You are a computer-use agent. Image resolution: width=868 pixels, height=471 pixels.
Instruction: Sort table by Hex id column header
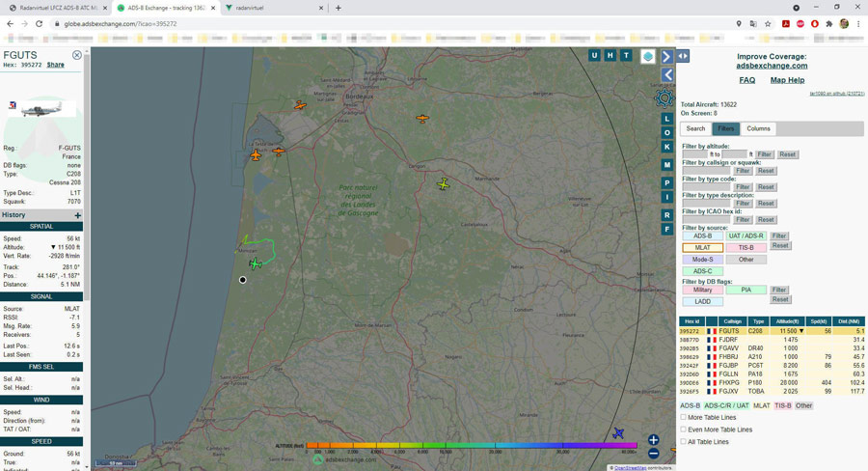[x=692, y=321]
